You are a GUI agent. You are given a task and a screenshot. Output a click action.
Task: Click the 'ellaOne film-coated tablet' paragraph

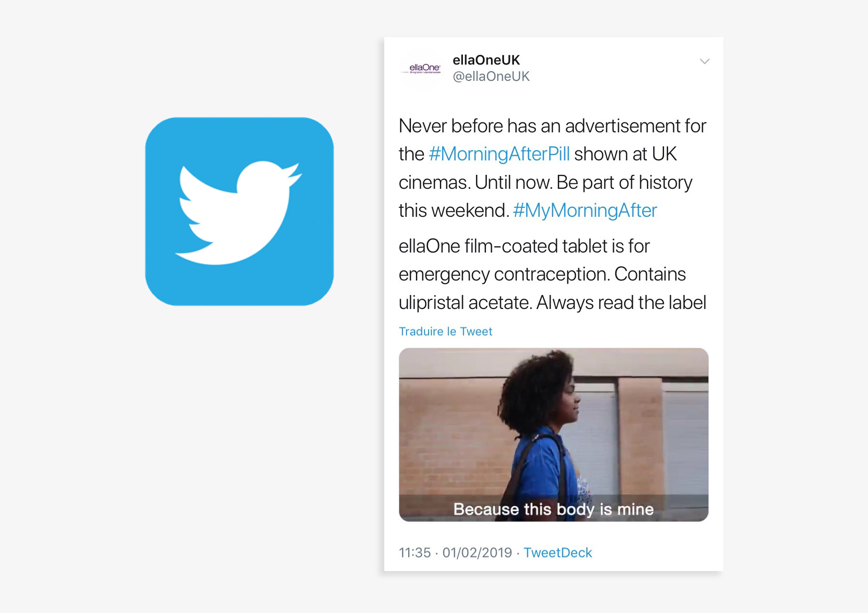tap(552, 274)
